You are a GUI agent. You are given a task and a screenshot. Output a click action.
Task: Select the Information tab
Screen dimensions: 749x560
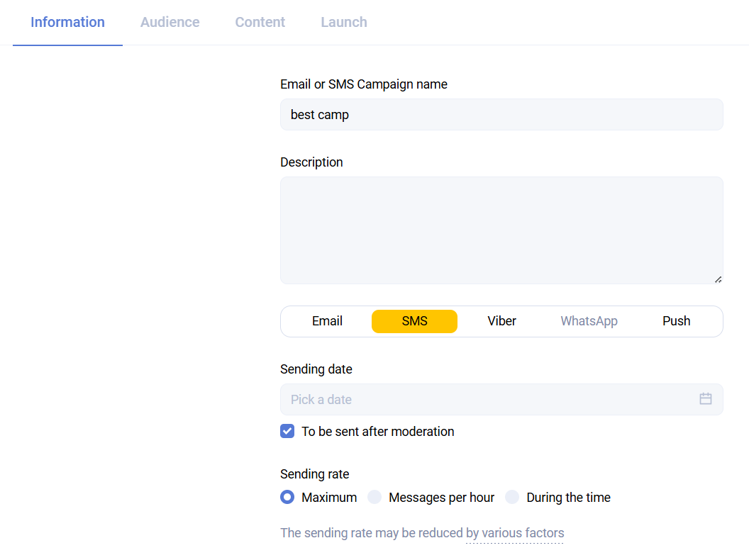pos(67,22)
